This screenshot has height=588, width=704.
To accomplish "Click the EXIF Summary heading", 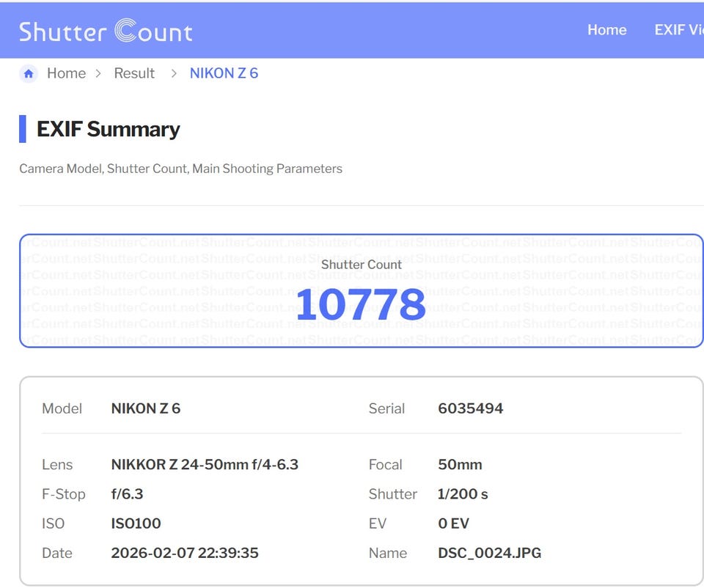I will coord(109,129).
